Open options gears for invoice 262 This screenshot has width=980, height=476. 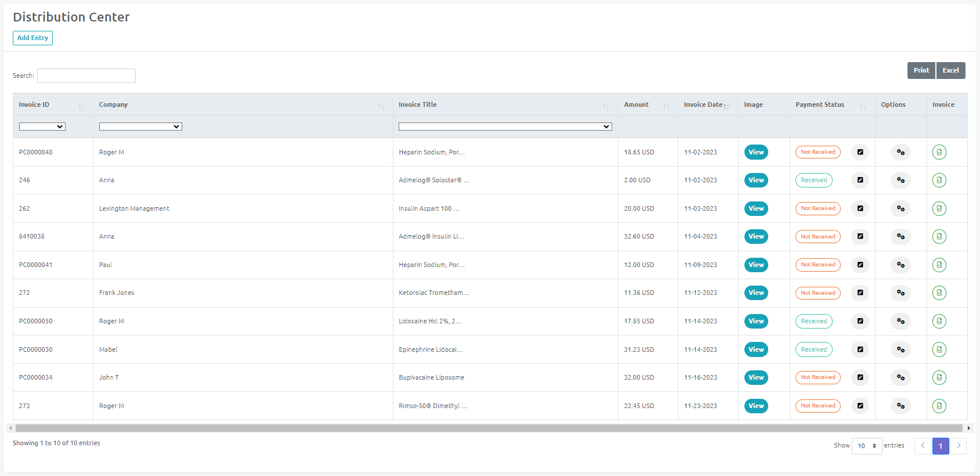coord(901,208)
